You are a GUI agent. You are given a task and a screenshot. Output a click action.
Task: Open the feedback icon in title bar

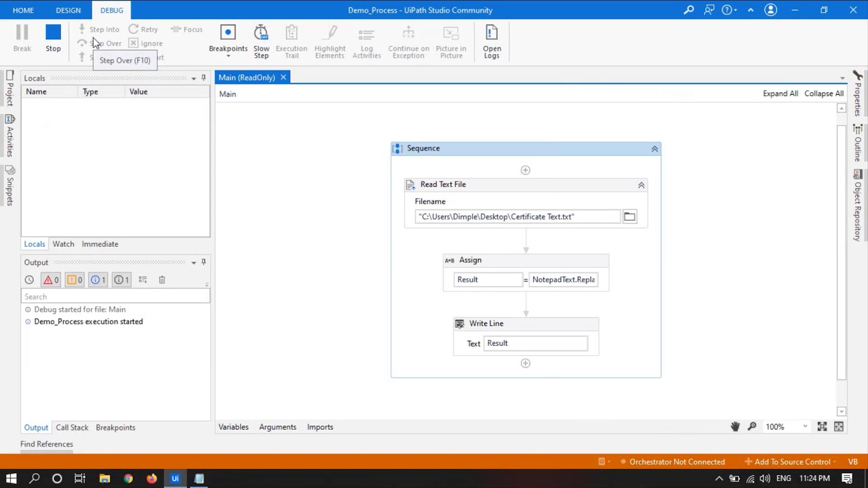pyautogui.click(x=709, y=10)
